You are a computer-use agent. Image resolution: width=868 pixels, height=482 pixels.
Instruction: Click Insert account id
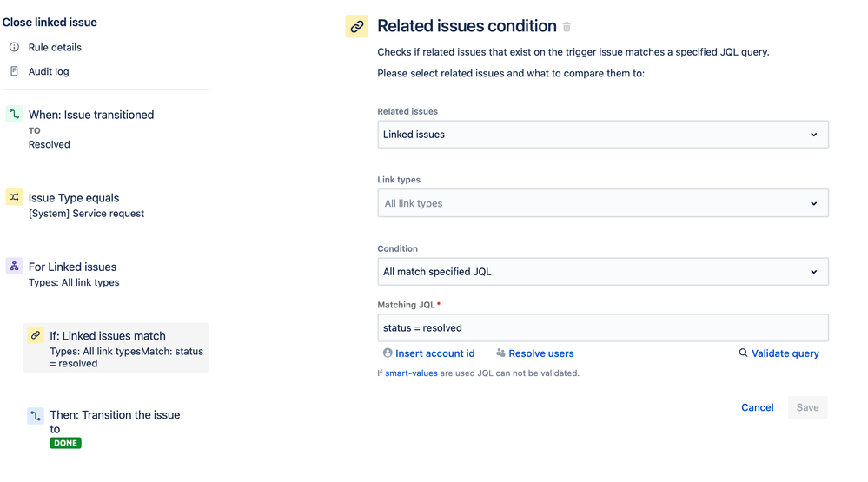[434, 353]
